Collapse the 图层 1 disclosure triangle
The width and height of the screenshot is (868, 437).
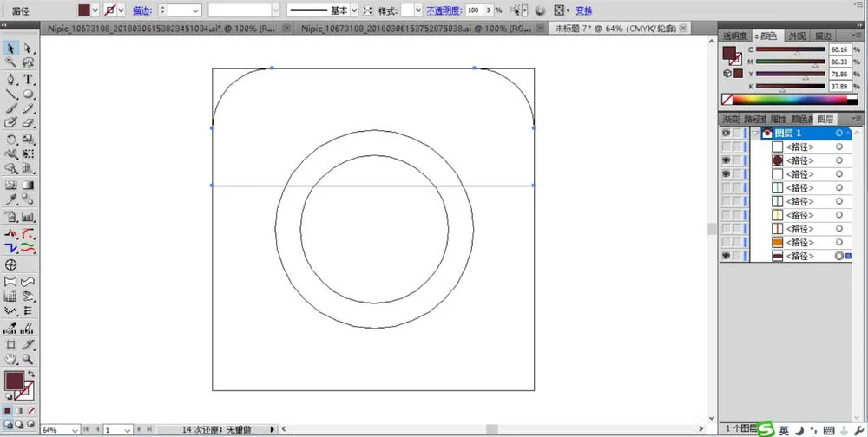coord(755,134)
